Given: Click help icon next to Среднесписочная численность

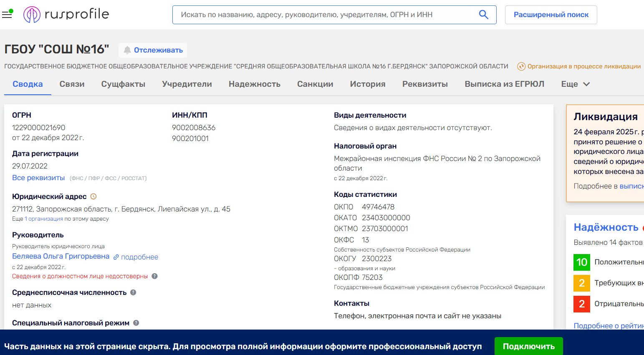Looking at the screenshot, I should point(133,292).
